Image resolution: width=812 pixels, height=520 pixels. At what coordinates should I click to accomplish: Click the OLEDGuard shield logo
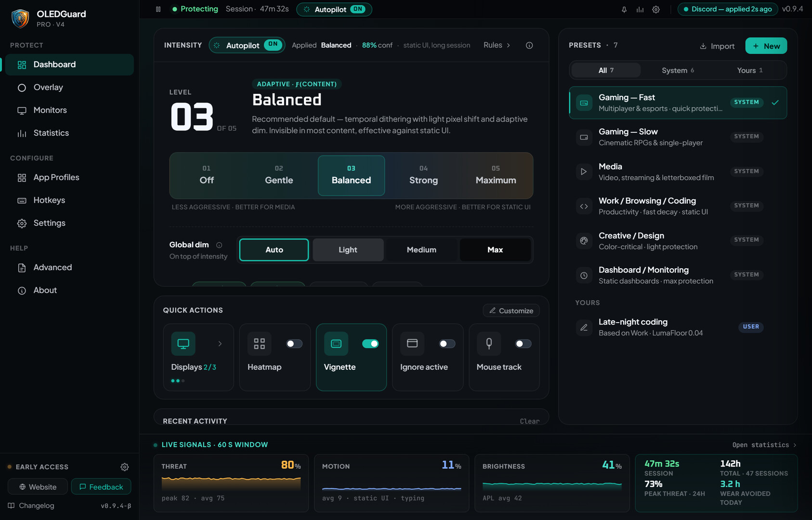coord(20,19)
